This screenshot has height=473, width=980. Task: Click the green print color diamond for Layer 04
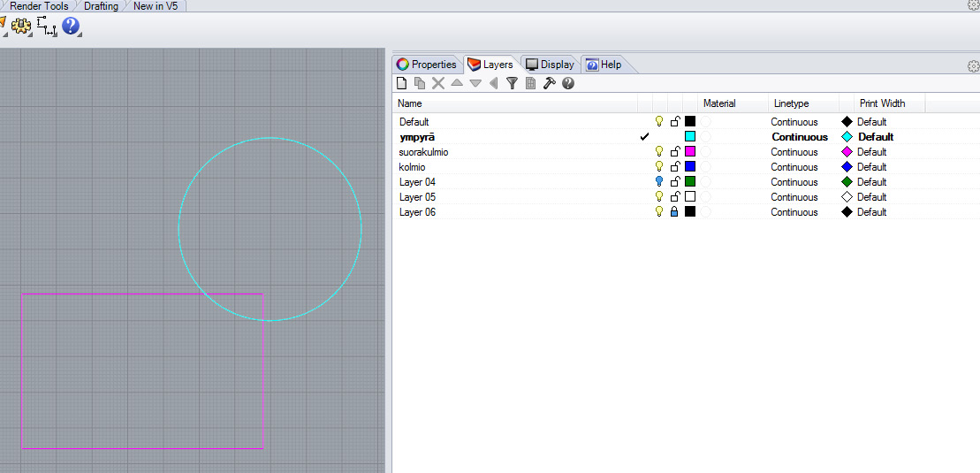[x=847, y=182]
